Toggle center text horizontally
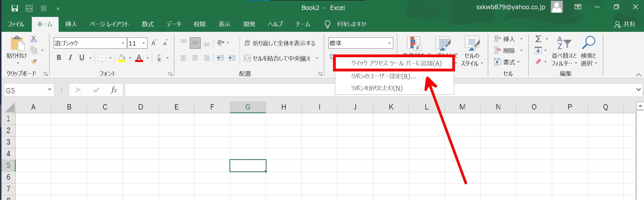The image size is (644, 200). (x=195, y=58)
